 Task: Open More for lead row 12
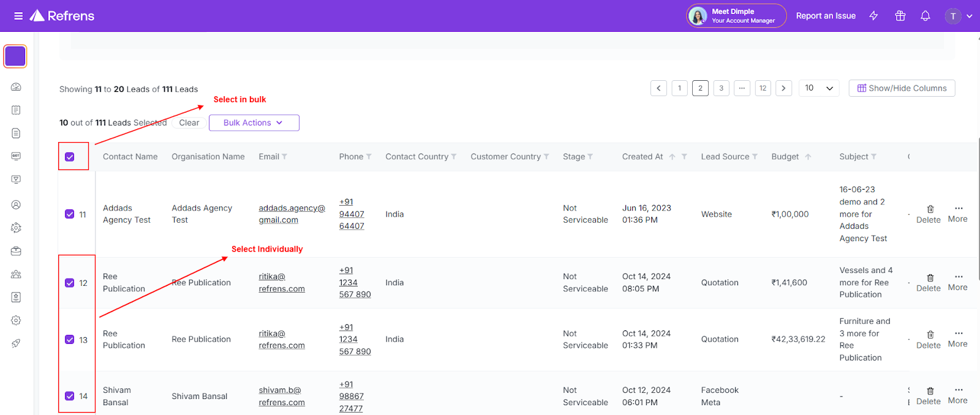click(x=958, y=282)
